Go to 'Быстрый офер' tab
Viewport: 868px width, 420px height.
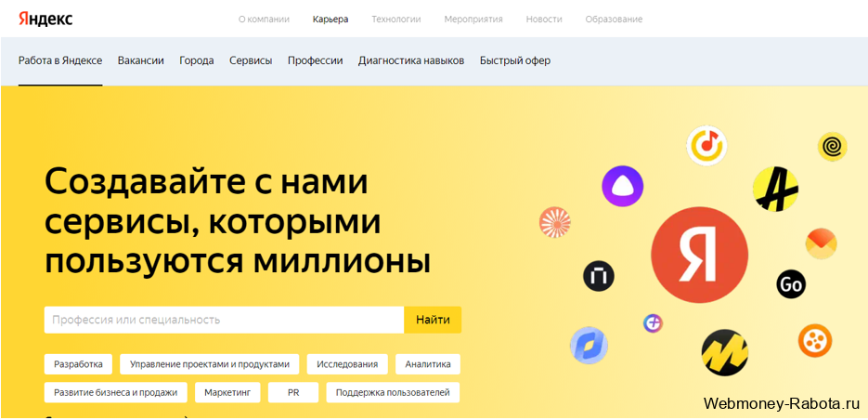point(515,61)
